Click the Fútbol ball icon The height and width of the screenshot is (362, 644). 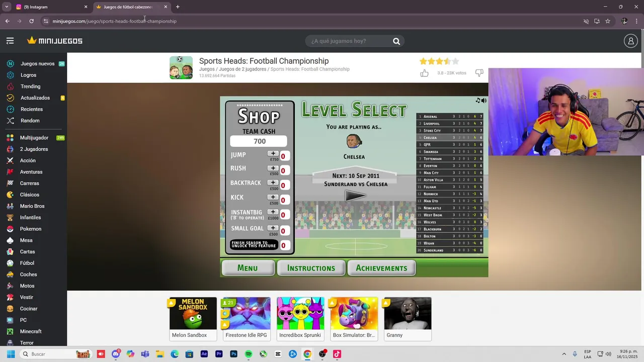coord(10,263)
